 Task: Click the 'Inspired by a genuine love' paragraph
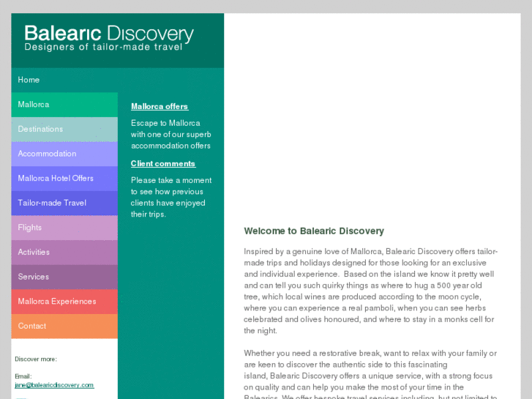370,291
